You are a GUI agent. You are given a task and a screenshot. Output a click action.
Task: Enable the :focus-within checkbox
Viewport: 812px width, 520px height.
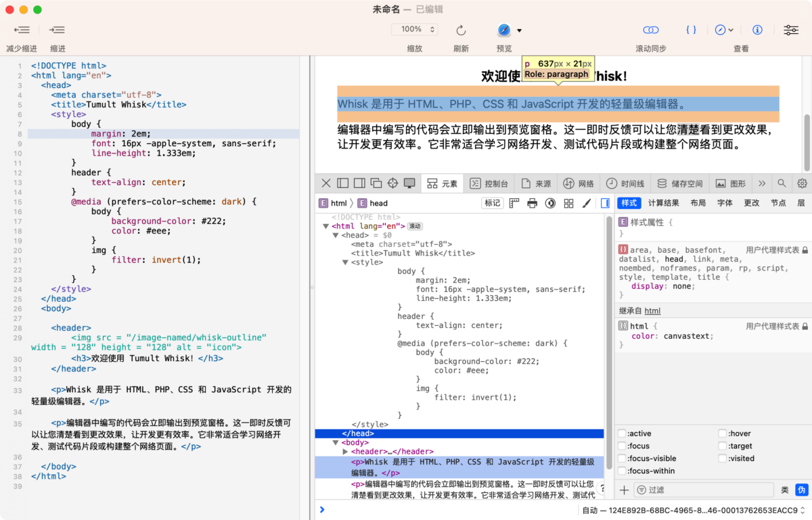click(x=622, y=471)
